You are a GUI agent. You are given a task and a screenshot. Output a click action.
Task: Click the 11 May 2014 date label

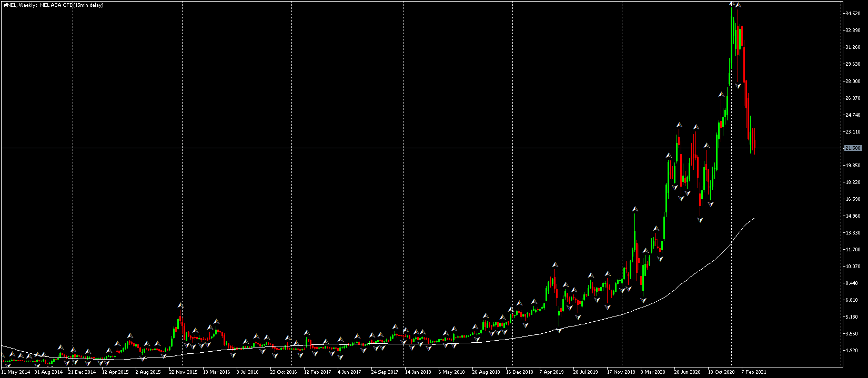(16, 372)
